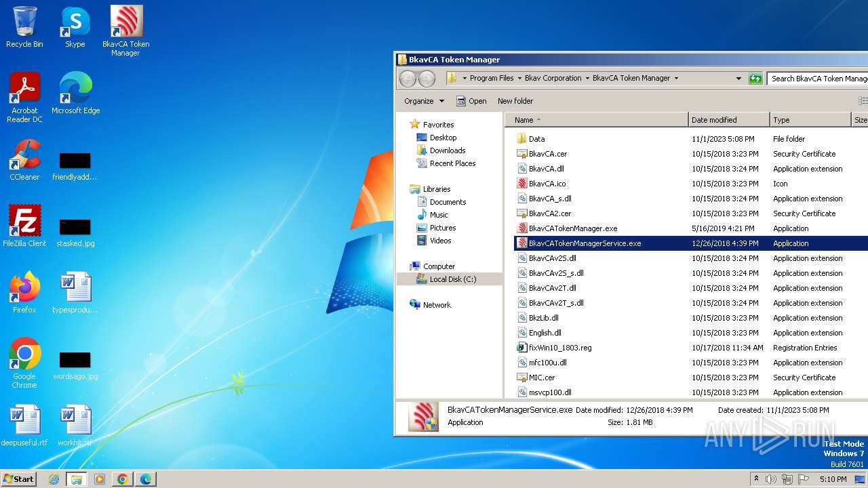
Task: Open Pictures library
Action: tap(436, 228)
